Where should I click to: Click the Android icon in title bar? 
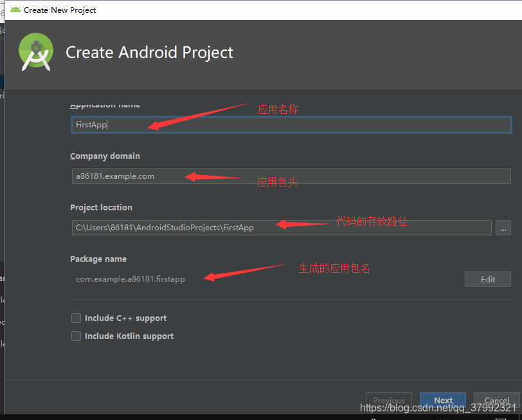15,10
